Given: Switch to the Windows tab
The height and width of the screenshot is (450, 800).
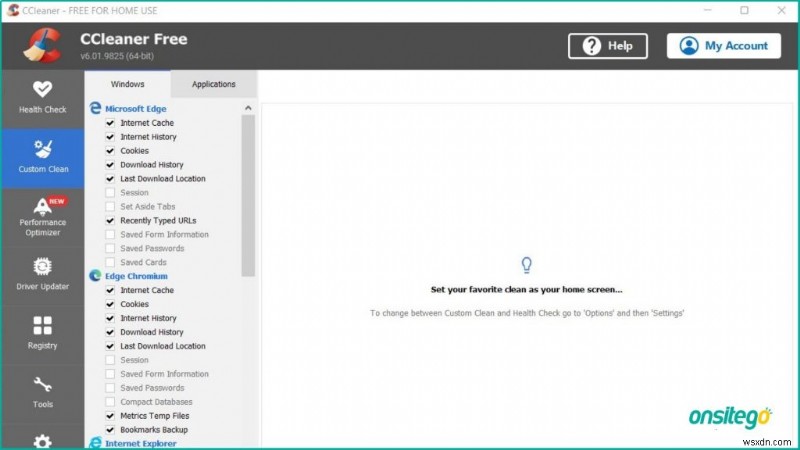Looking at the screenshot, I should click(x=128, y=84).
